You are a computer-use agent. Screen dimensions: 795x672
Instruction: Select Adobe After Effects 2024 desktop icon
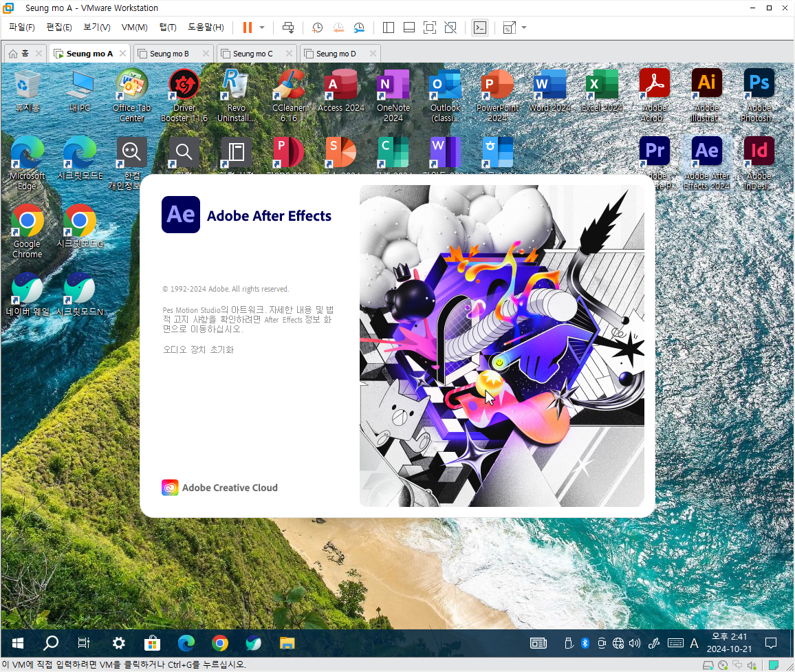point(707,162)
